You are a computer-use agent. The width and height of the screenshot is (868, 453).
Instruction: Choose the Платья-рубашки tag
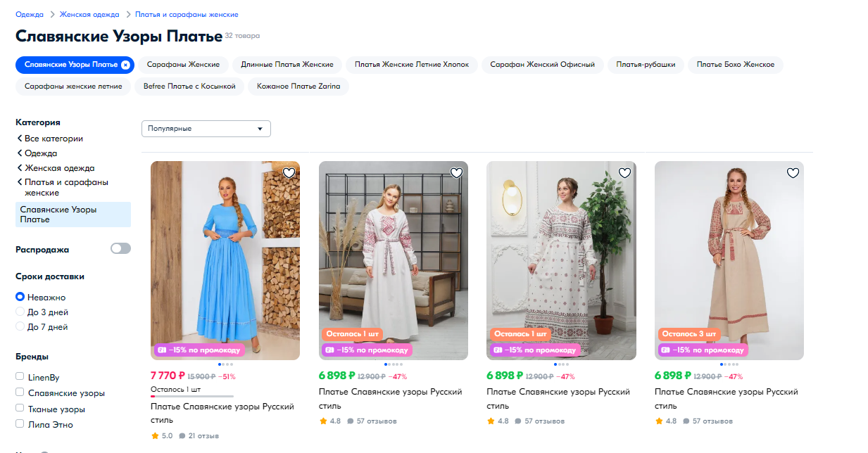click(x=646, y=65)
